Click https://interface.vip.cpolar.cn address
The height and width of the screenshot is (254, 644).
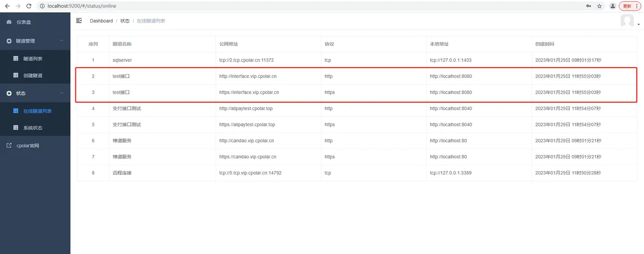click(x=249, y=92)
